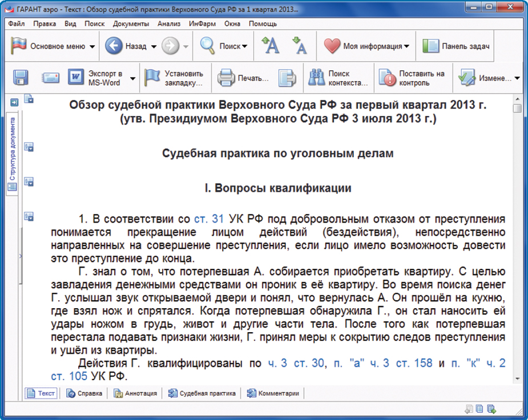Open the ч. 3 ст. 30 link
The image size is (528, 420).
click(296, 364)
